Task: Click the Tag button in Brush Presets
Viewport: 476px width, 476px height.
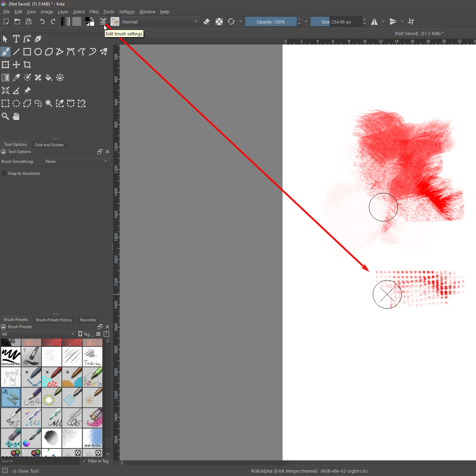Action: pyautogui.click(x=85, y=334)
